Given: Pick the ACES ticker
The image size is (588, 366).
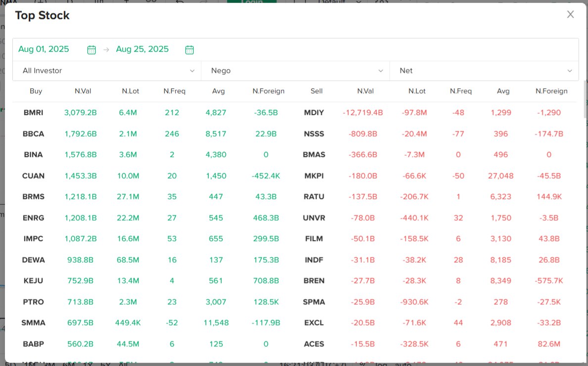Looking at the screenshot, I should pyautogui.click(x=314, y=344).
